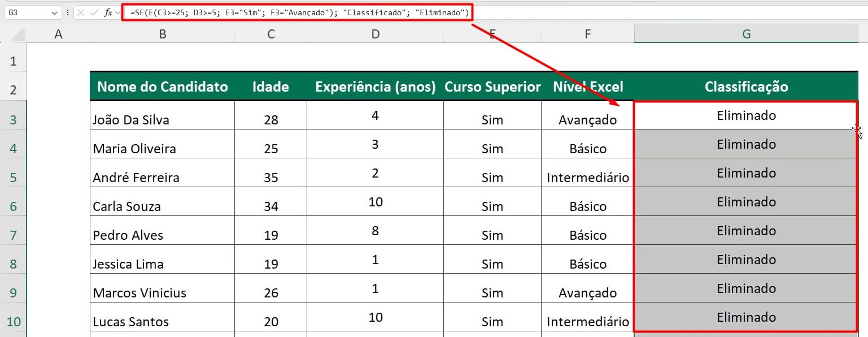Image resolution: width=868 pixels, height=337 pixels.
Task: Select the cell 'Pedro Alves'
Action: (162, 231)
